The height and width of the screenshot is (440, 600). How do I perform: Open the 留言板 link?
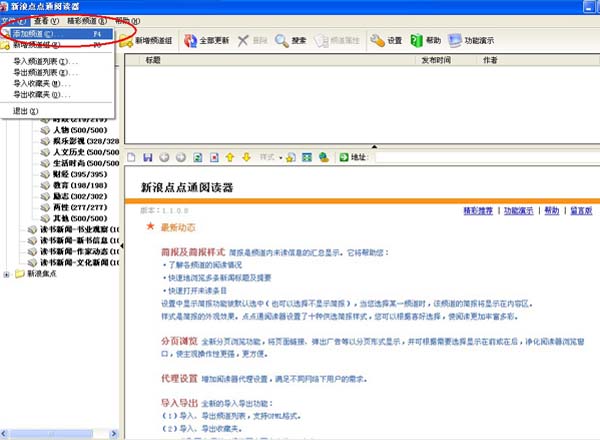(581, 211)
